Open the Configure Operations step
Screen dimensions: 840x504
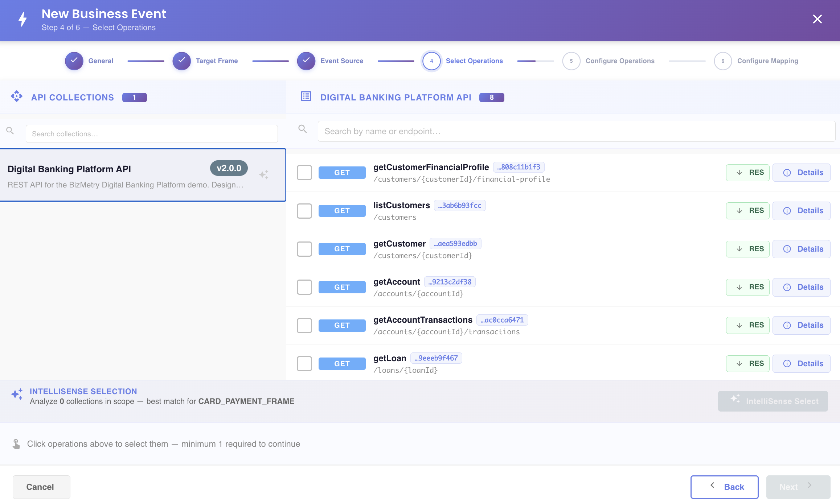tap(609, 61)
